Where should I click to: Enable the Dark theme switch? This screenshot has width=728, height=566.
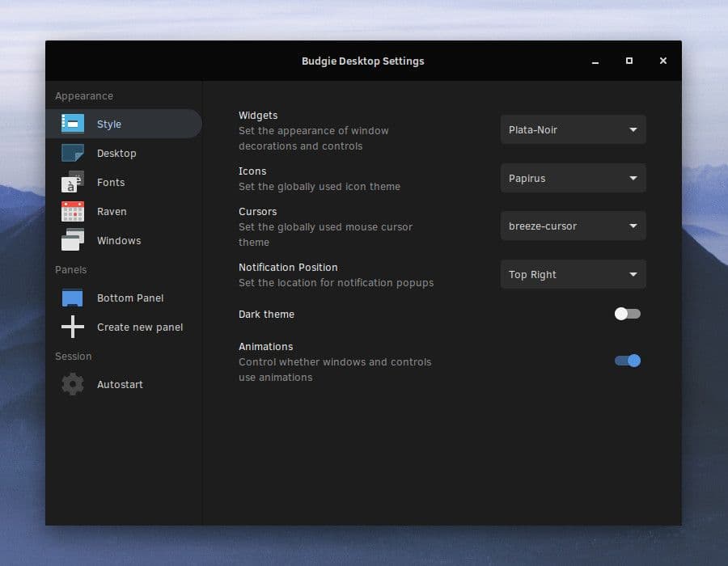click(627, 314)
